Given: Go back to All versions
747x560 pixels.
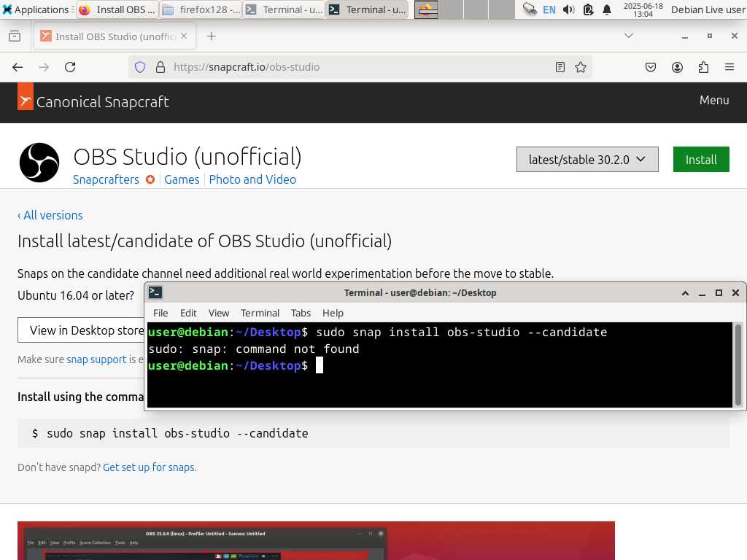Looking at the screenshot, I should click(50, 215).
